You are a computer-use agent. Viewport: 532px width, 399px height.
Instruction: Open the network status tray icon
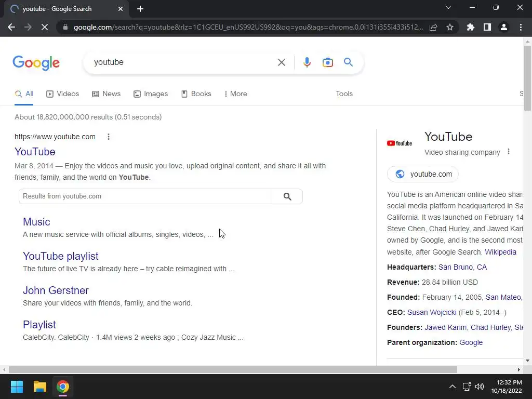click(x=467, y=387)
